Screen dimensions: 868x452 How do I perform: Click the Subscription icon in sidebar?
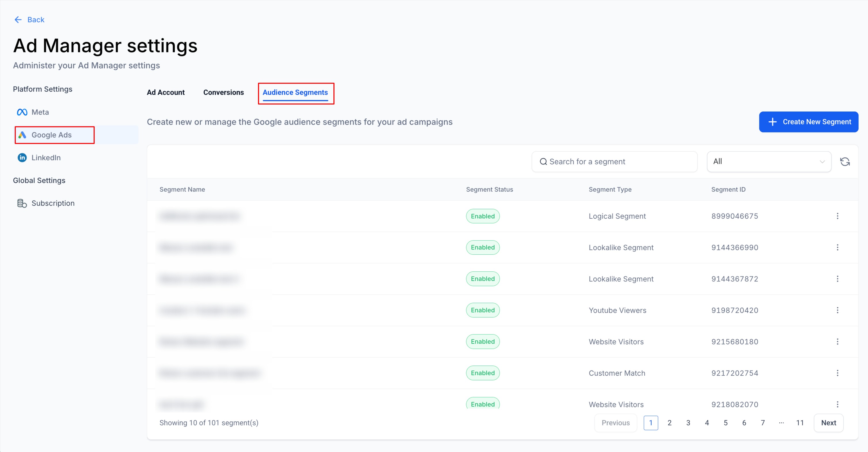coord(22,203)
